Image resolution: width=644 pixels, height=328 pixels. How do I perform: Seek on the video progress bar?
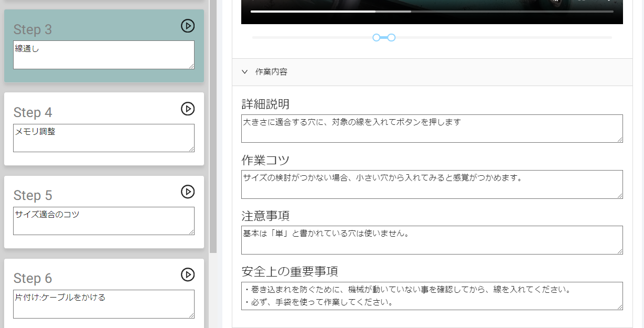pyautogui.click(x=431, y=11)
